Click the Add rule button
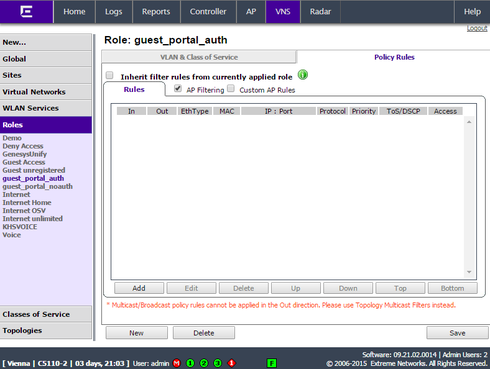This screenshot has width=490, height=369. pos(139,288)
